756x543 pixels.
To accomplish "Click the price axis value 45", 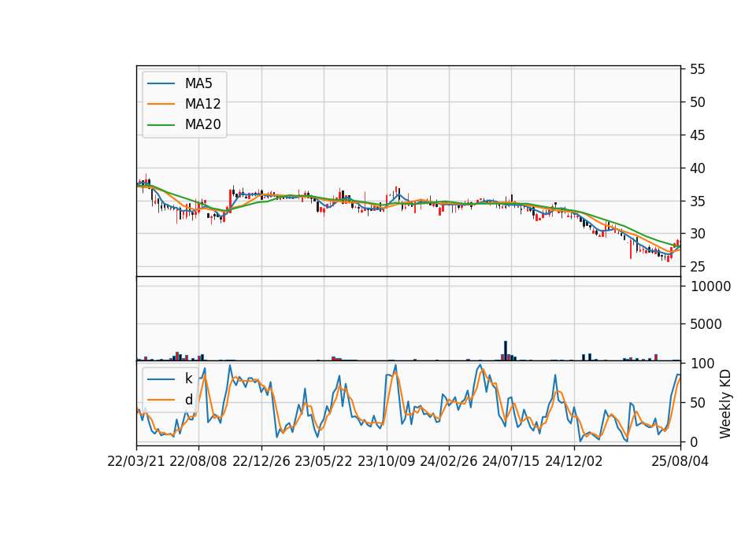I will coord(698,135).
